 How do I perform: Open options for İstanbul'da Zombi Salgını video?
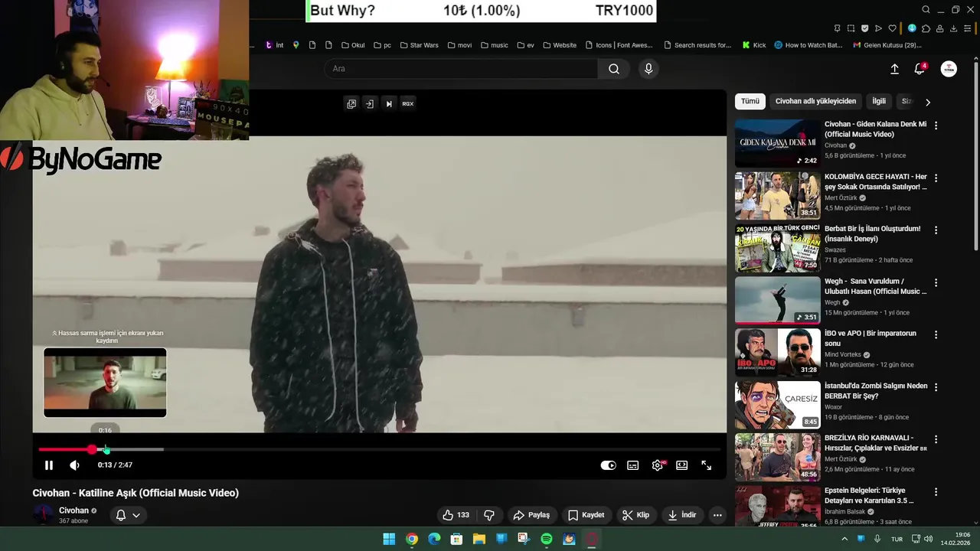point(936,386)
